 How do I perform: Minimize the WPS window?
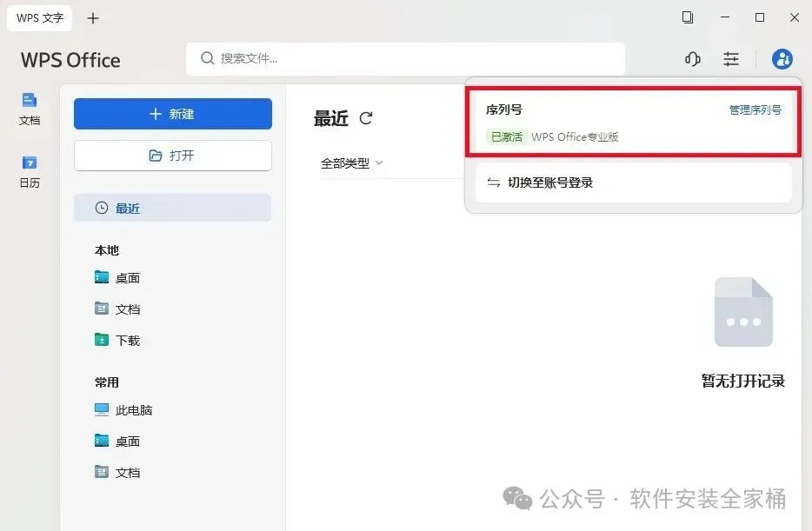(x=725, y=17)
